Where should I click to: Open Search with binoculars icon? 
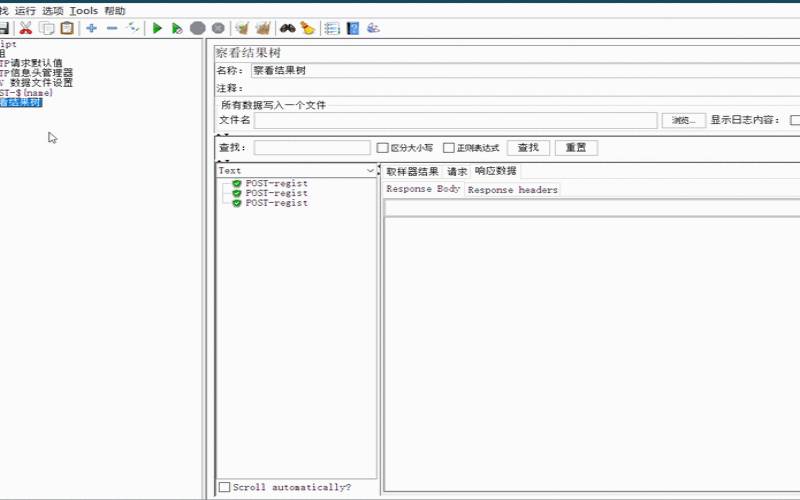[x=288, y=28]
